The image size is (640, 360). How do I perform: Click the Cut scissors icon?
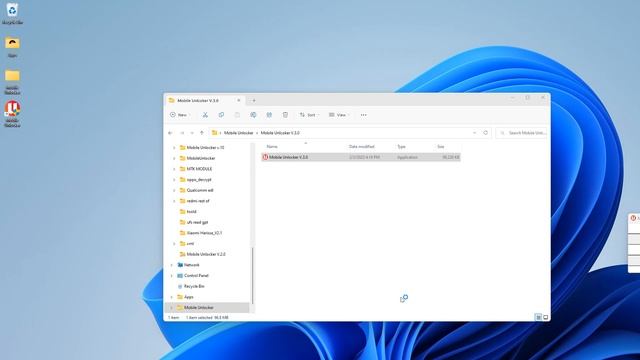[205, 115]
